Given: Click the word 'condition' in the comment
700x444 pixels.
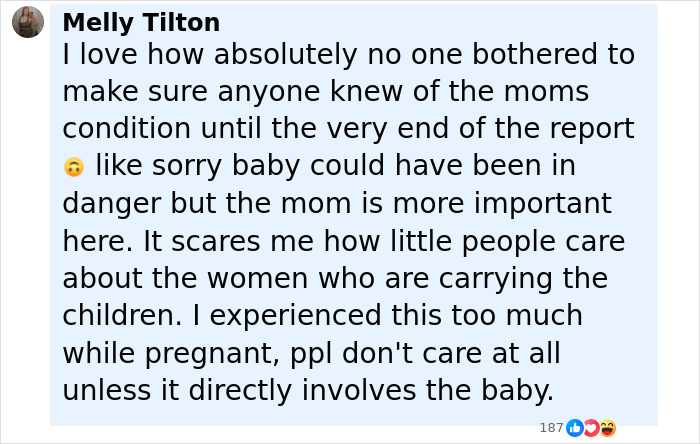Looking at the screenshot, I should 126,129.
